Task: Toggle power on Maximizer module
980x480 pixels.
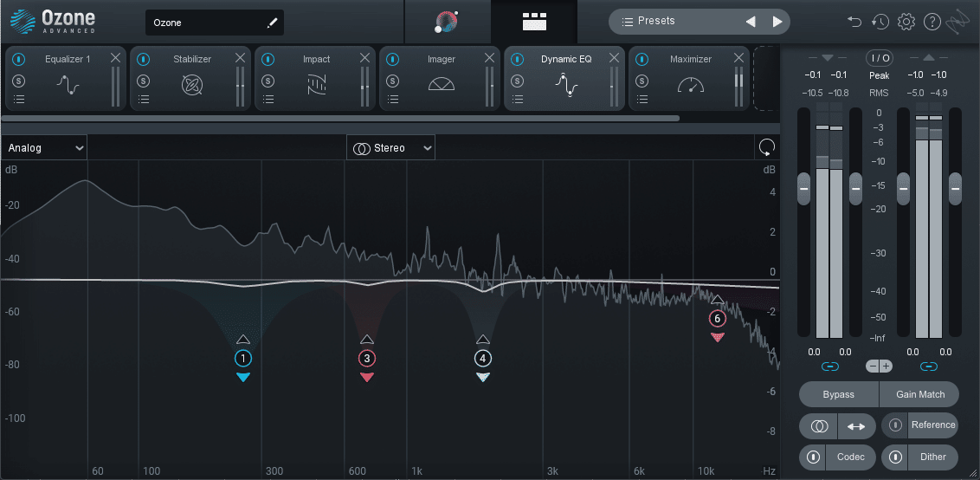Action: coord(642,60)
